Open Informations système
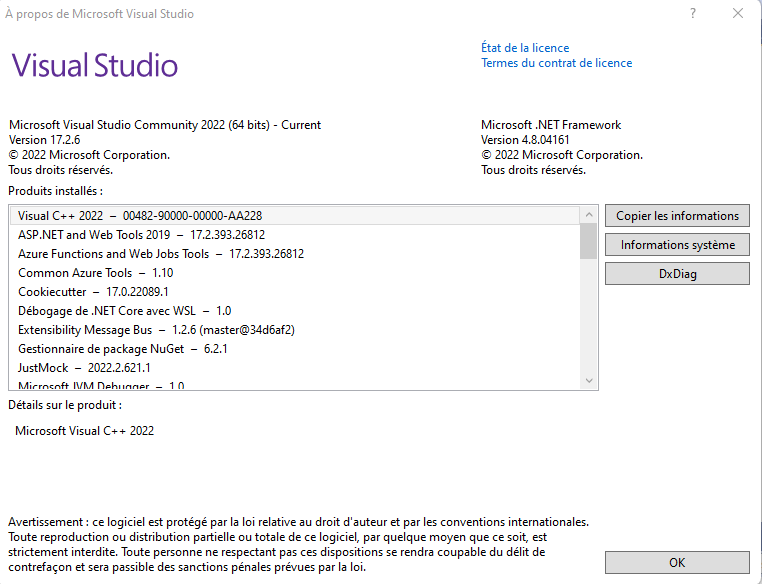 pyautogui.click(x=677, y=245)
